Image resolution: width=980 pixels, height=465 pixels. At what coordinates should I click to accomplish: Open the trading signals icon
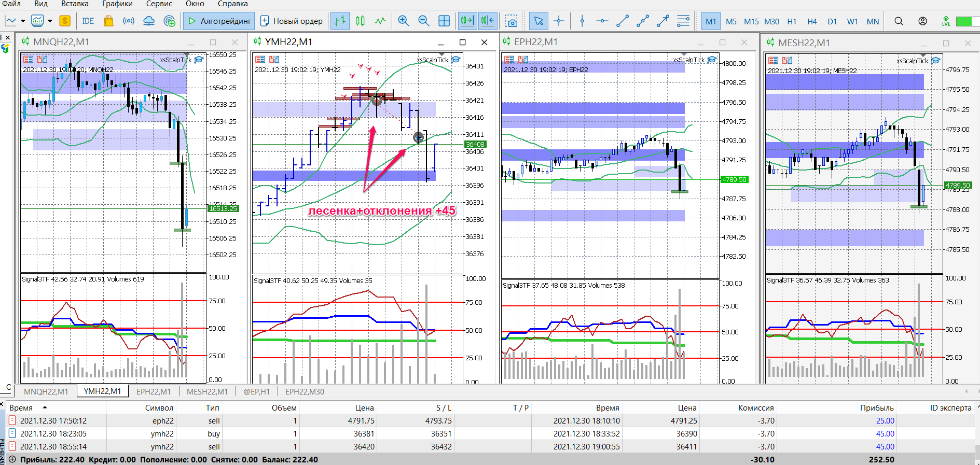[129, 21]
